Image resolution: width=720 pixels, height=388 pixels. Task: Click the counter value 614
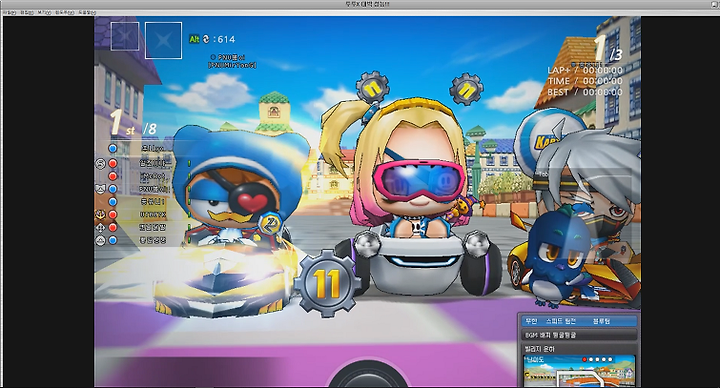[225, 39]
